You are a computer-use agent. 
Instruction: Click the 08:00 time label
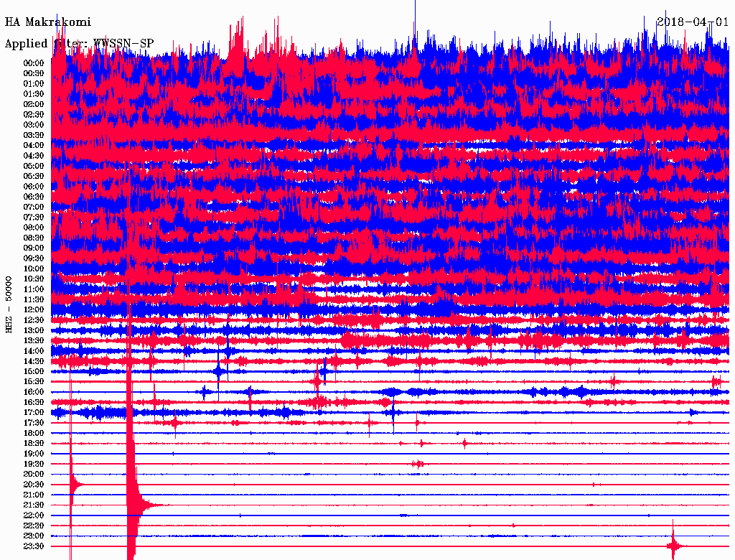pos(34,228)
